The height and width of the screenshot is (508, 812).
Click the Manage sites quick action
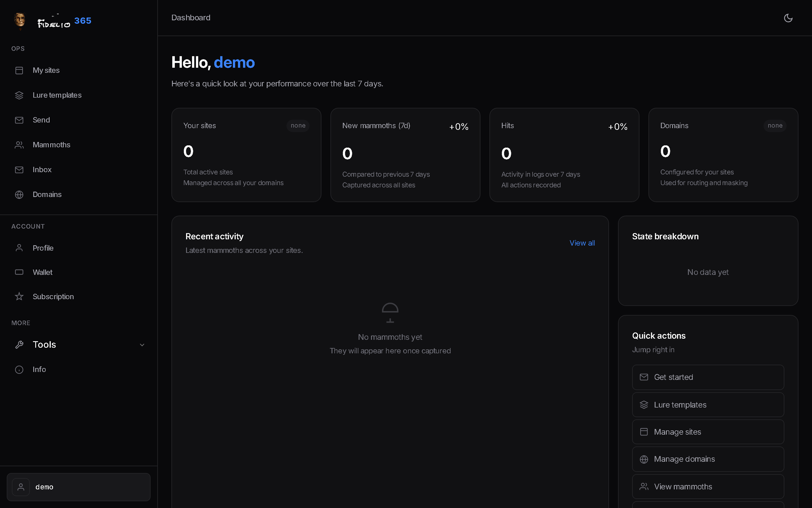pyautogui.click(x=708, y=432)
